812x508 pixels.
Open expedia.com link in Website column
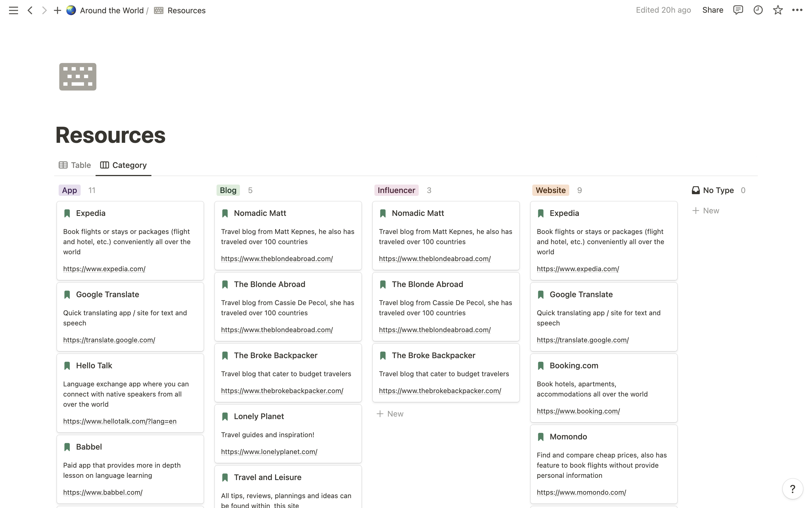pos(578,269)
